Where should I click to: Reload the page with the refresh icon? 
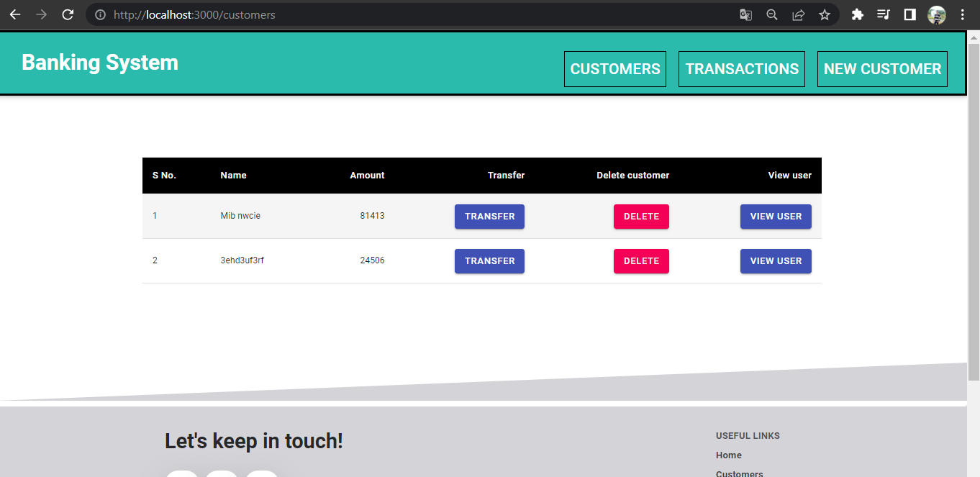[x=67, y=14]
